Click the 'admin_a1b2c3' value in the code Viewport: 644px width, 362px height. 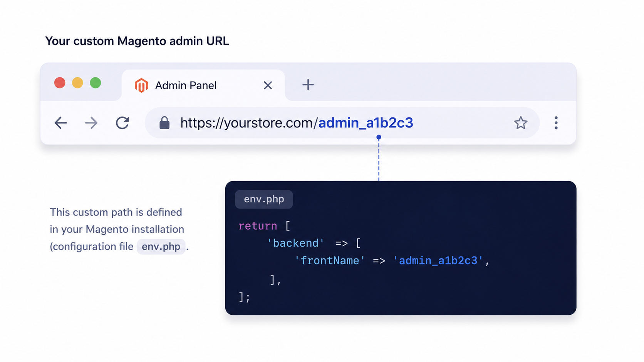pyautogui.click(x=438, y=261)
